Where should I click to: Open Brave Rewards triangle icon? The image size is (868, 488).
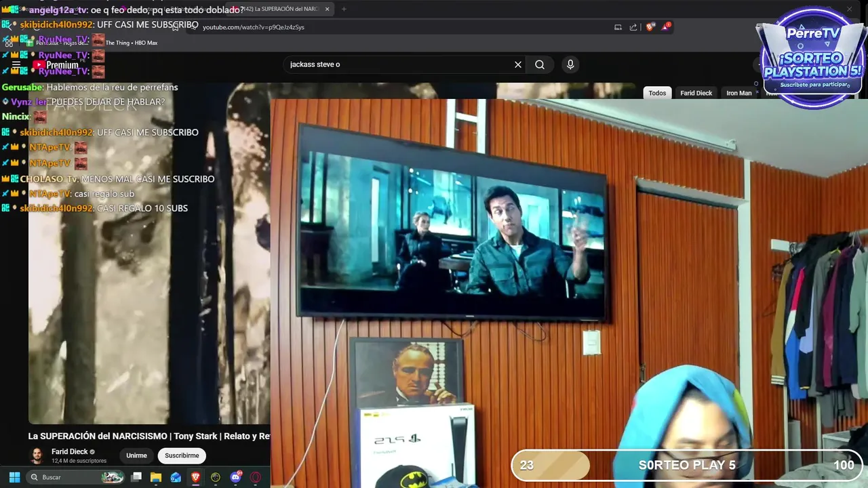667,27
